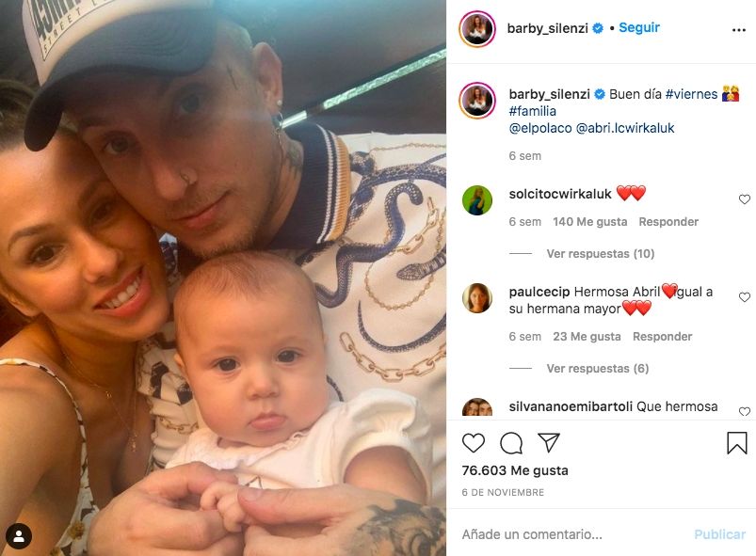Save post with bookmark icon
The height and width of the screenshot is (556, 756).
pyautogui.click(x=737, y=442)
